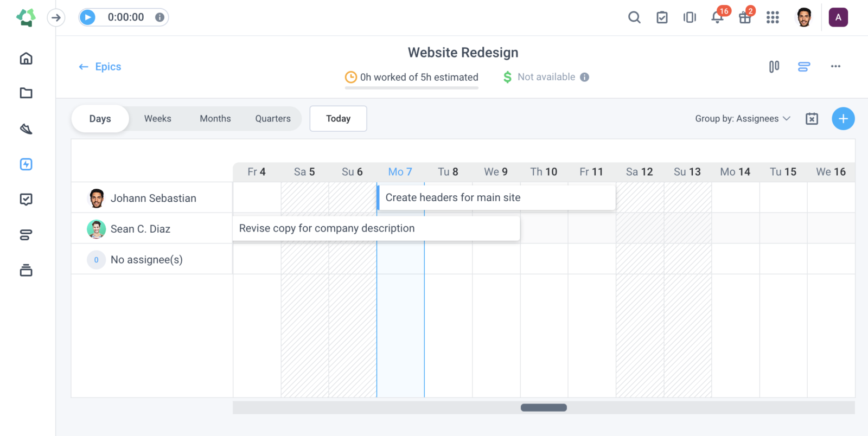868x436 pixels.
Task: Switch to timeline view icon
Action: pyautogui.click(x=804, y=66)
